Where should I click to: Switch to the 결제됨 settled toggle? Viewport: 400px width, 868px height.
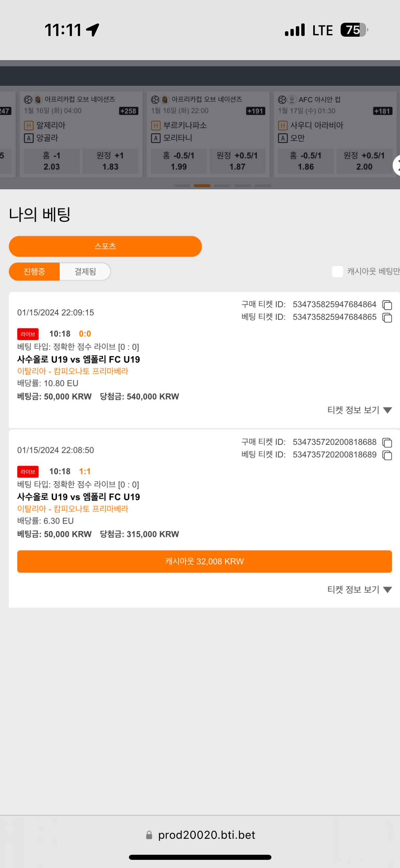85,271
